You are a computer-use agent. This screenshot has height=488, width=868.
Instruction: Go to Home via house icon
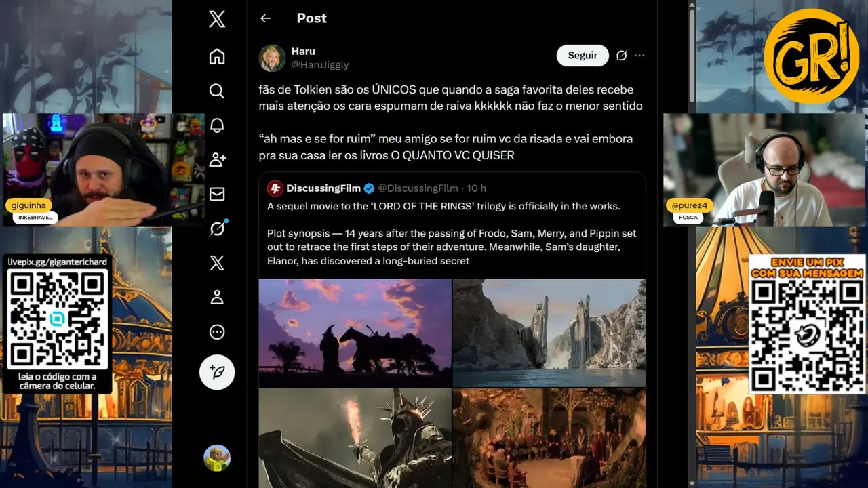point(217,56)
